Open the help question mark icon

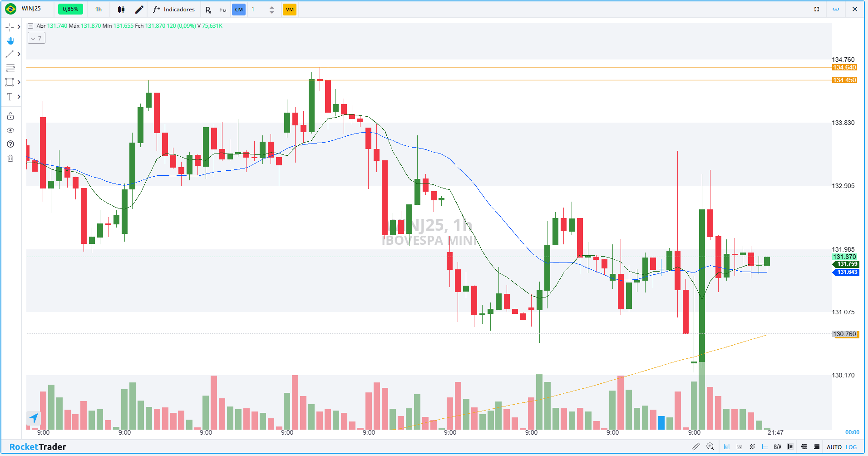pyautogui.click(x=10, y=144)
